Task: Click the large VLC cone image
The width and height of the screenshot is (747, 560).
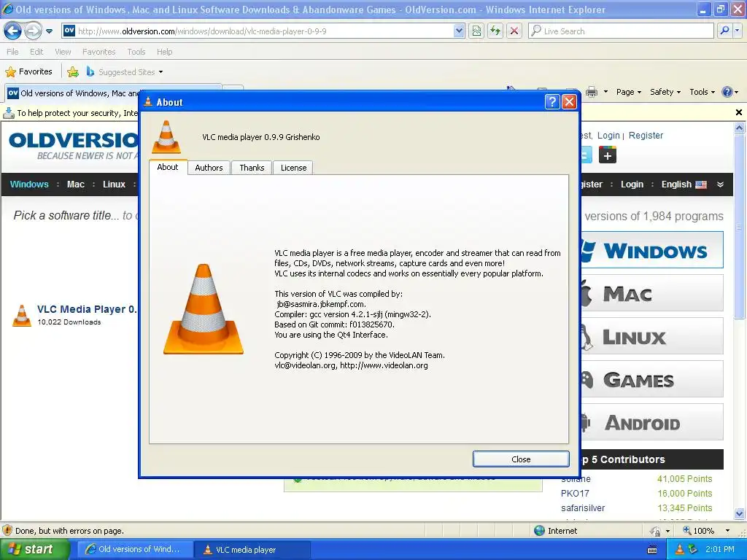Action: pos(204,308)
